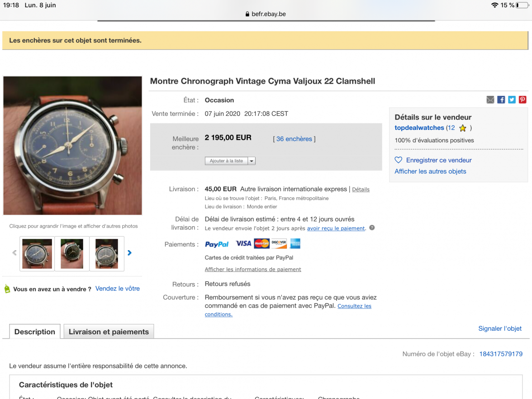Image resolution: width=532 pixels, height=399 pixels.
Task: Share listing on Pinterest
Action: pos(522,100)
